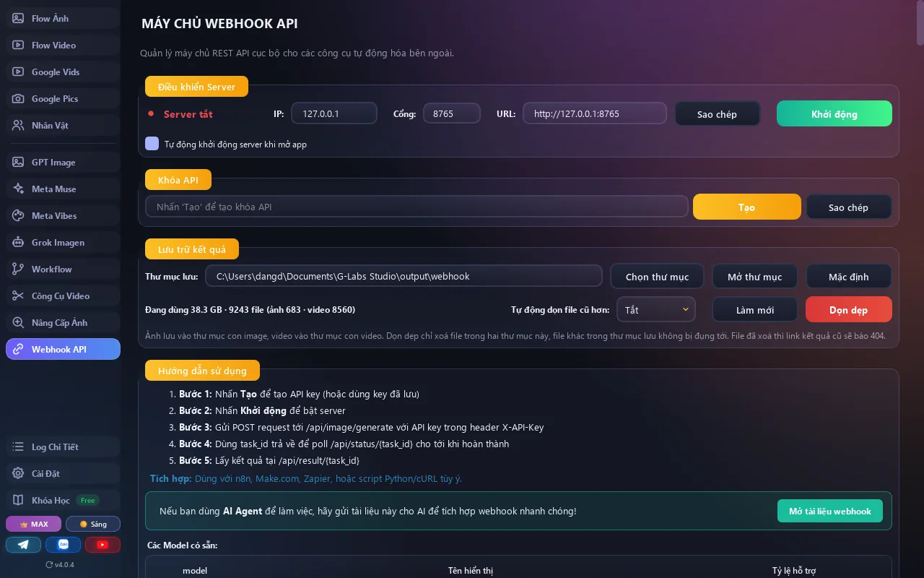Screen dimensions: 924x578
Task: Select Meta Muse in the sidebar
Action: [63, 189]
